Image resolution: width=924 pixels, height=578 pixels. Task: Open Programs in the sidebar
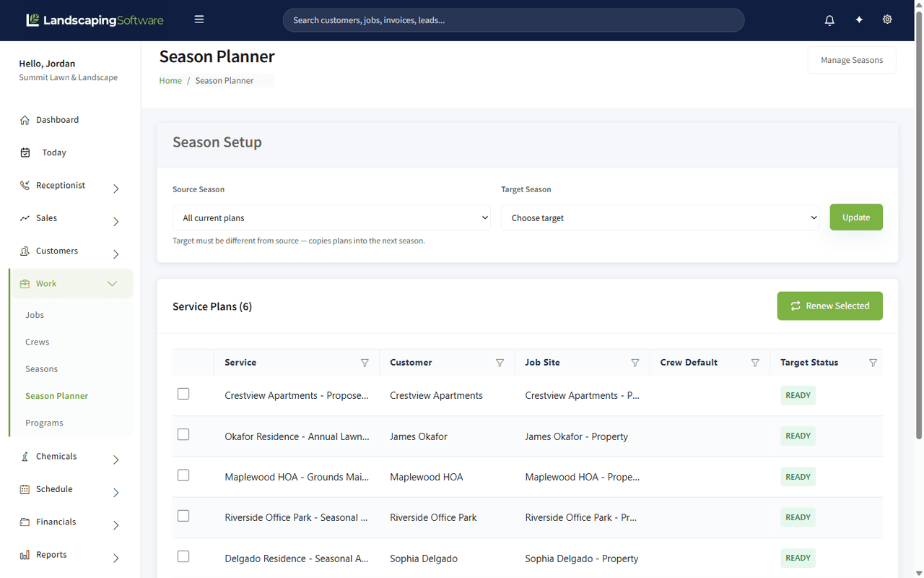pyautogui.click(x=44, y=423)
